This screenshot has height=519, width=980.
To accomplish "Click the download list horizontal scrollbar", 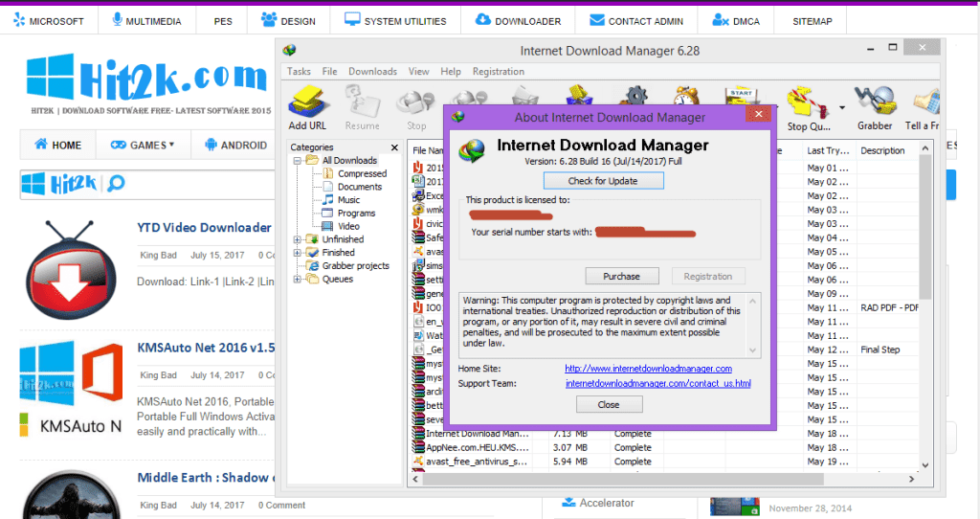I will click(x=622, y=479).
